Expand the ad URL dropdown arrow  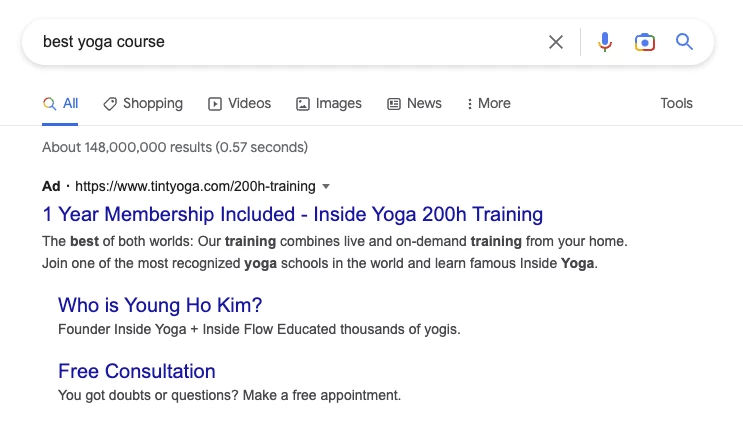tap(326, 186)
